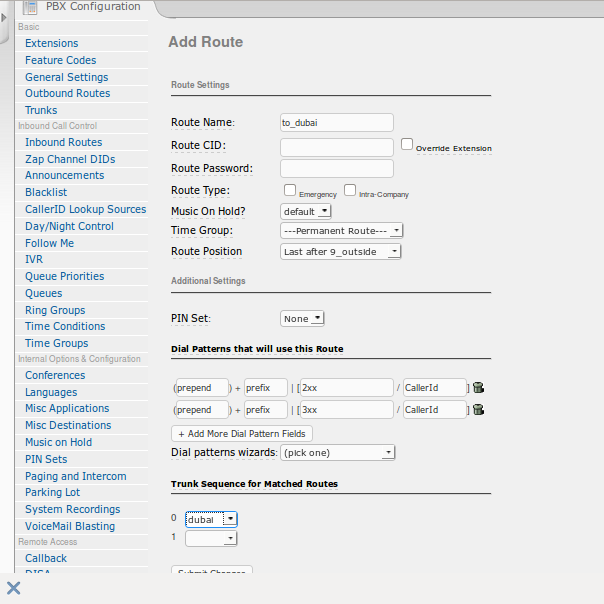Go to Trunks in sidebar
This screenshot has width=604, height=604.
41,110
